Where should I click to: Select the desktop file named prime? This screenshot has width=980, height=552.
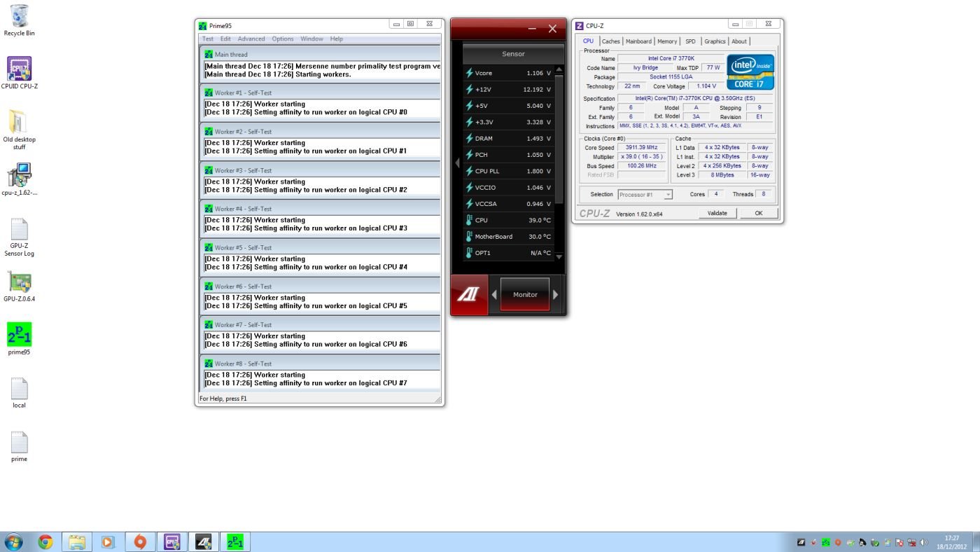coord(19,446)
